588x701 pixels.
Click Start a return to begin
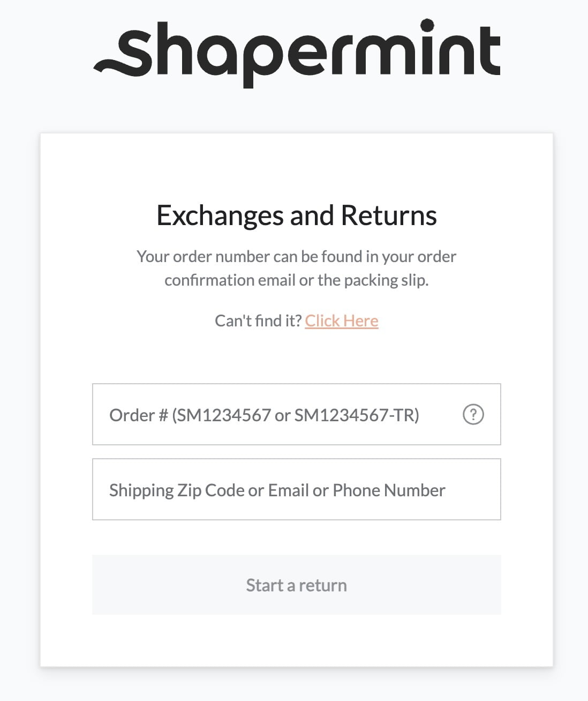[296, 585]
